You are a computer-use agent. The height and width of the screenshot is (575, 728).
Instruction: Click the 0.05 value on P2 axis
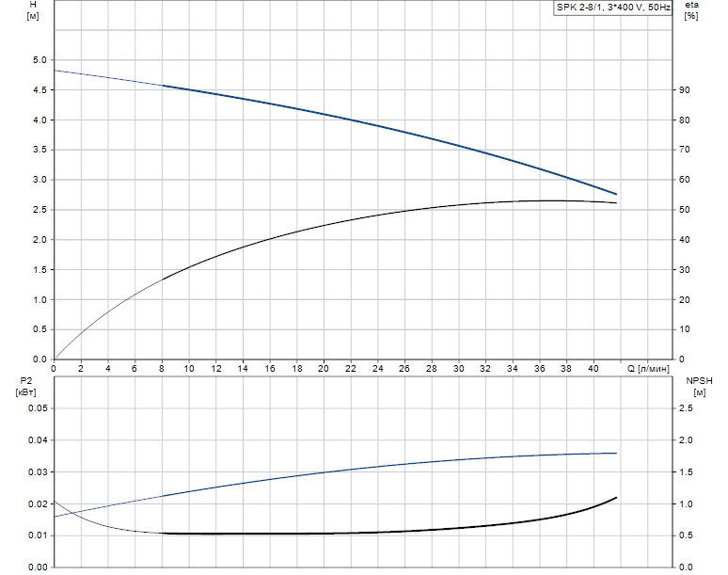pyautogui.click(x=38, y=408)
